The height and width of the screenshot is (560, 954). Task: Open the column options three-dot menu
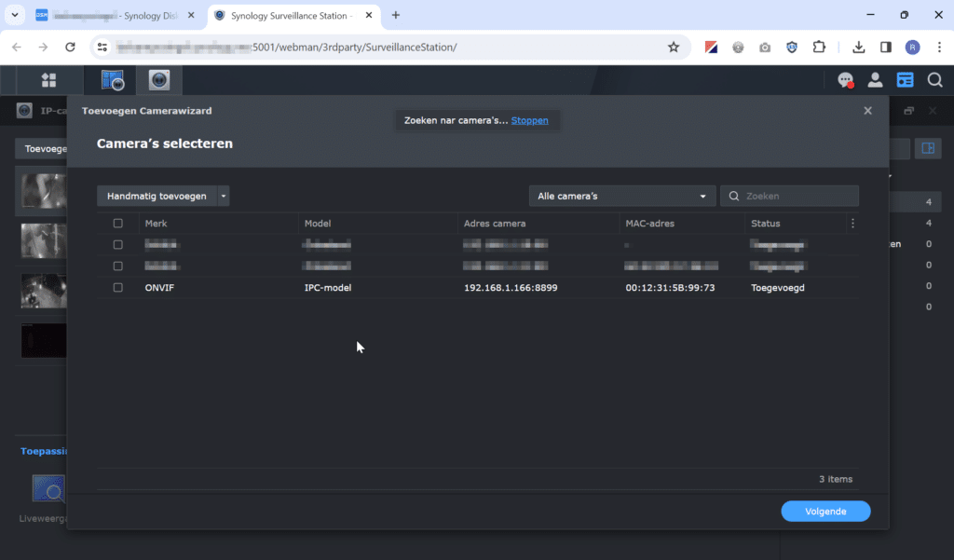(x=852, y=224)
